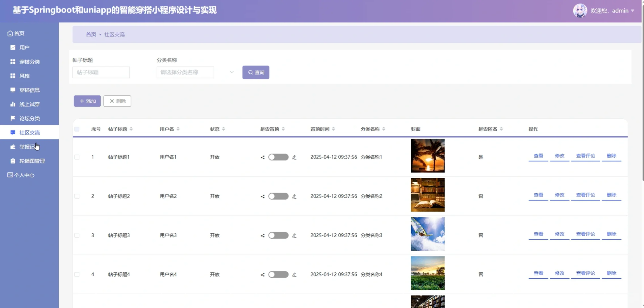Viewport: 644px width, 308px height.
Task: Click the home icon next to 首页
Action: coord(10,33)
